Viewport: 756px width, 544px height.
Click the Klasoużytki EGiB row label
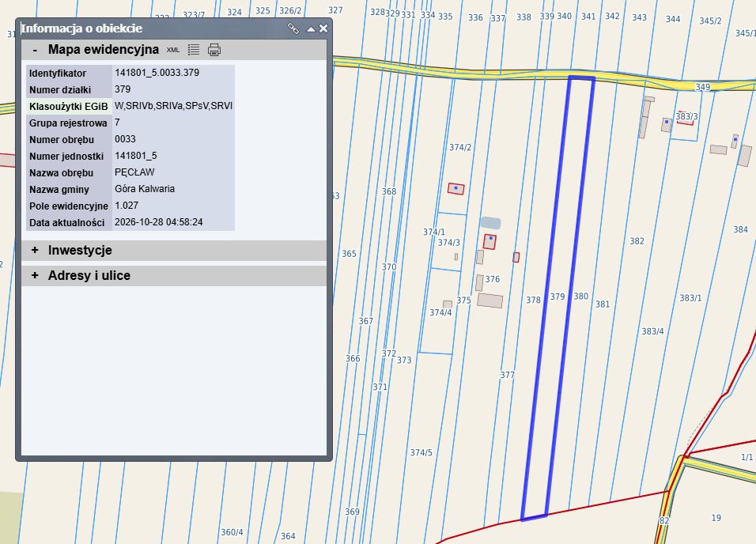click(x=69, y=107)
